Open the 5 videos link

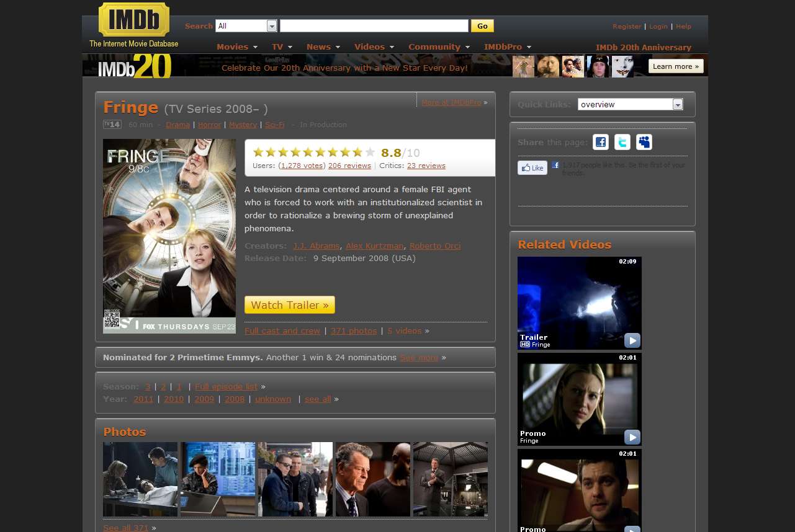coord(405,330)
